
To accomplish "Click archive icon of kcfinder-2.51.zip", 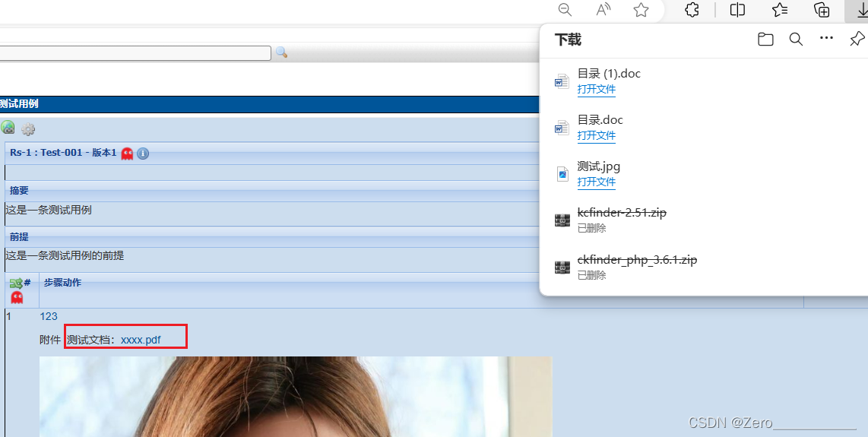I will [562, 220].
